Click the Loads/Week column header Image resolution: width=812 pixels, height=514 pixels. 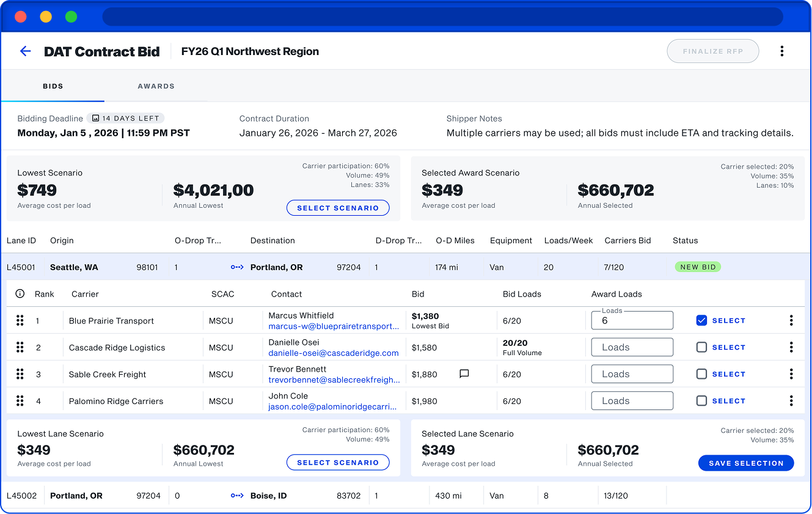[569, 241]
